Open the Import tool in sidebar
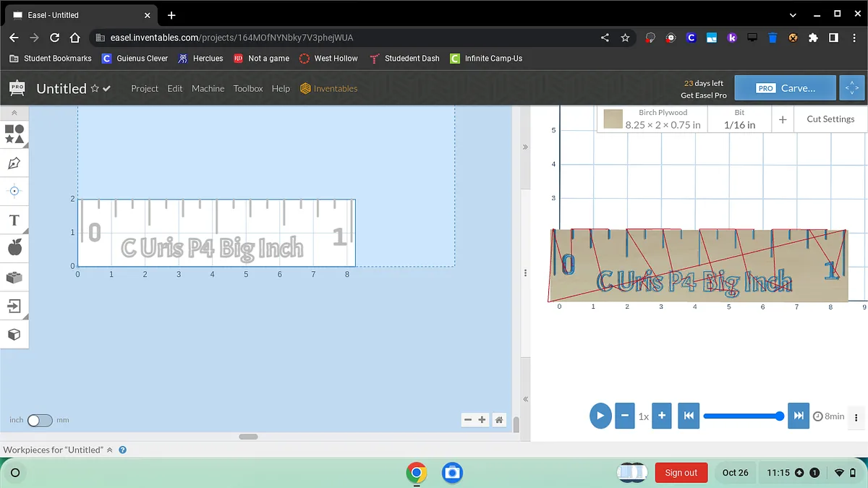 click(14, 306)
